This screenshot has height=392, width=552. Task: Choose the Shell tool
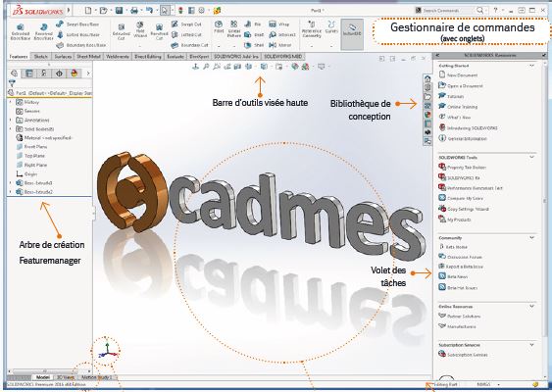click(254, 45)
